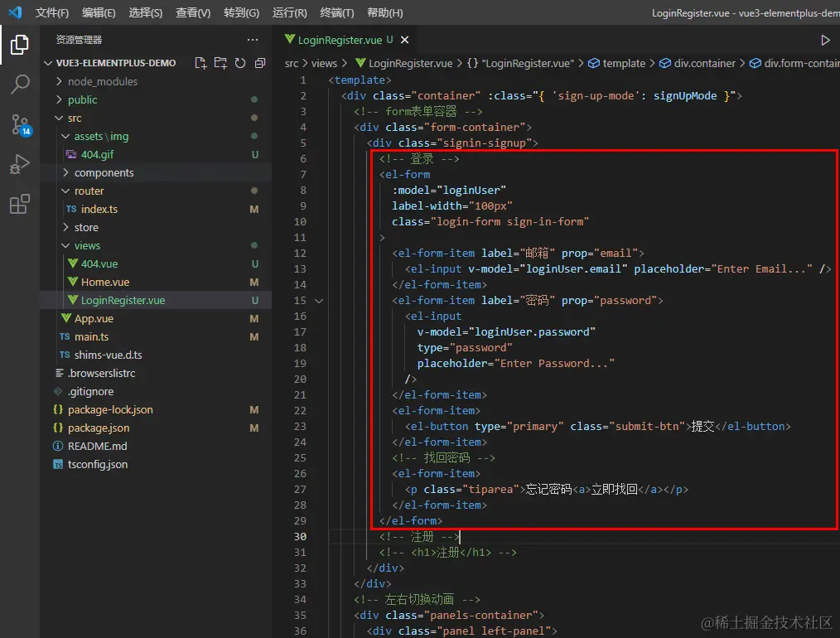Image resolution: width=840 pixels, height=638 pixels.
Task: Select LoginRegister.vue in file tree
Action: (156, 300)
